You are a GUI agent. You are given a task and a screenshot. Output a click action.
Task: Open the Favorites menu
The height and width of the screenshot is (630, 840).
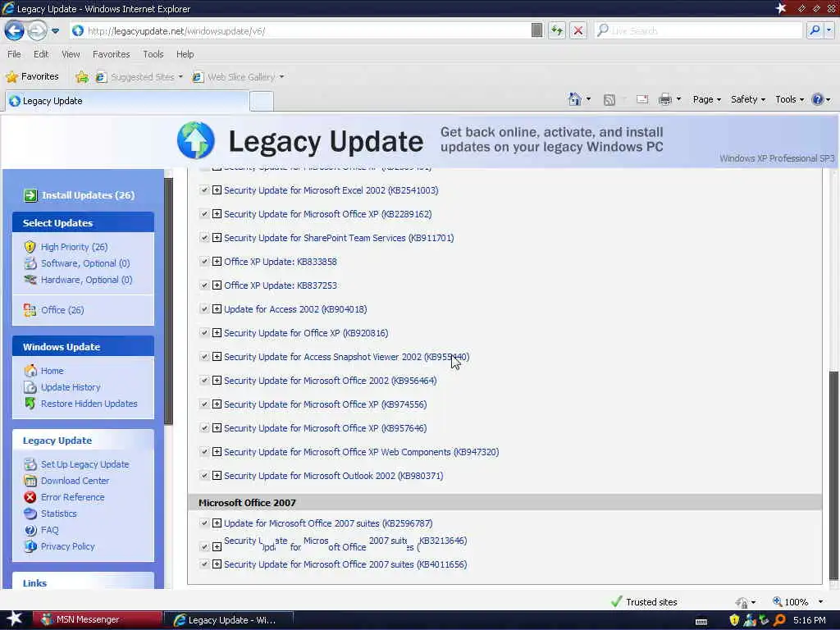(111, 54)
